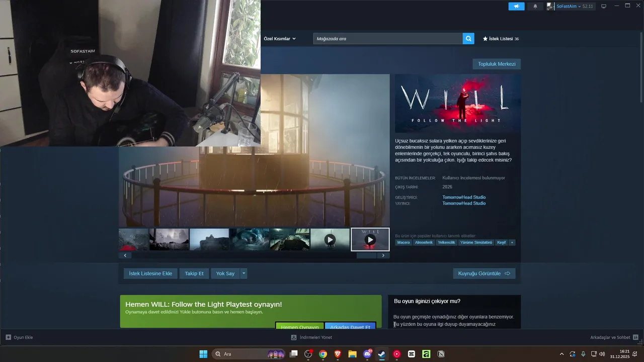Click the Hemen Oynayın playtest button
The height and width of the screenshot is (362, 644).
(300, 326)
